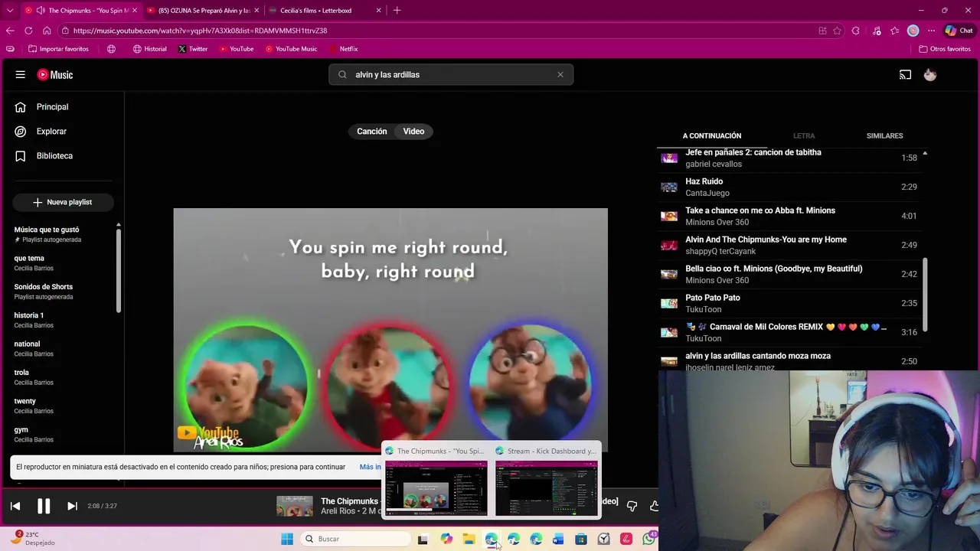
Task: Switch the player to Canción mode
Action: click(x=371, y=132)
